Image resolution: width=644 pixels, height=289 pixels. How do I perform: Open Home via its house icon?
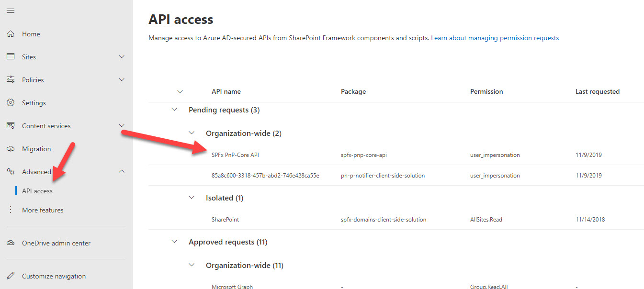(11, 34)
